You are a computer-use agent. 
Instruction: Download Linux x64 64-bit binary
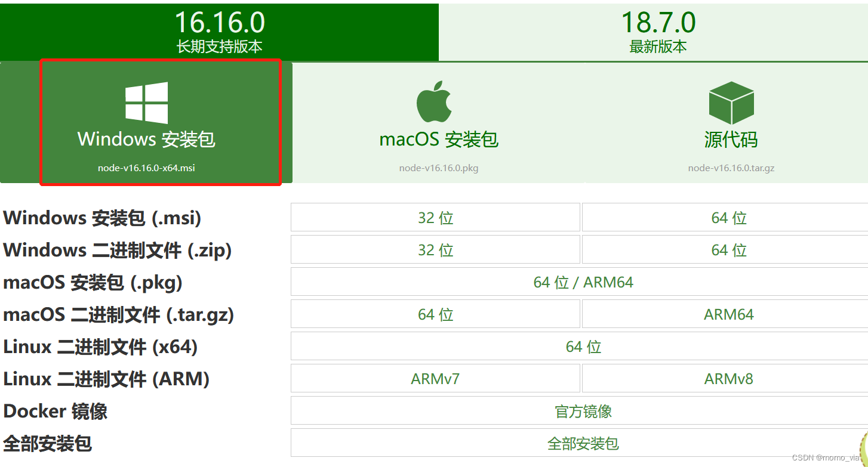(583, 347)
